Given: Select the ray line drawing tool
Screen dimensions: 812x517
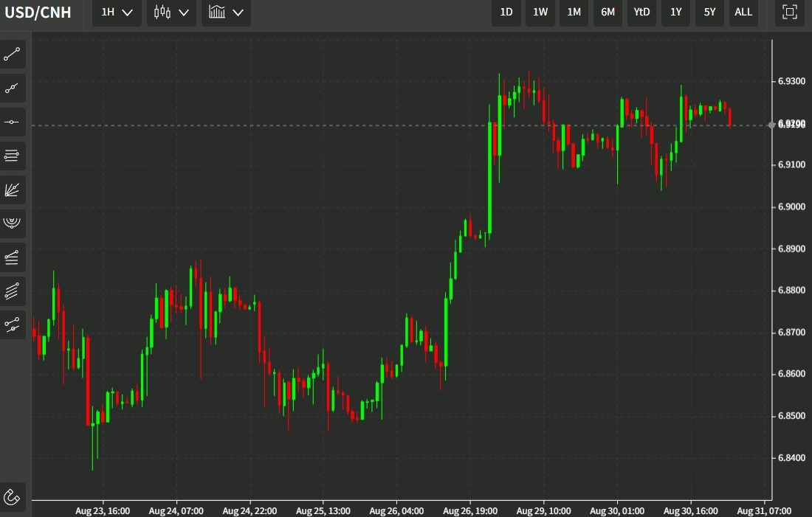Looking at the screenshot, I should point(12,89).
